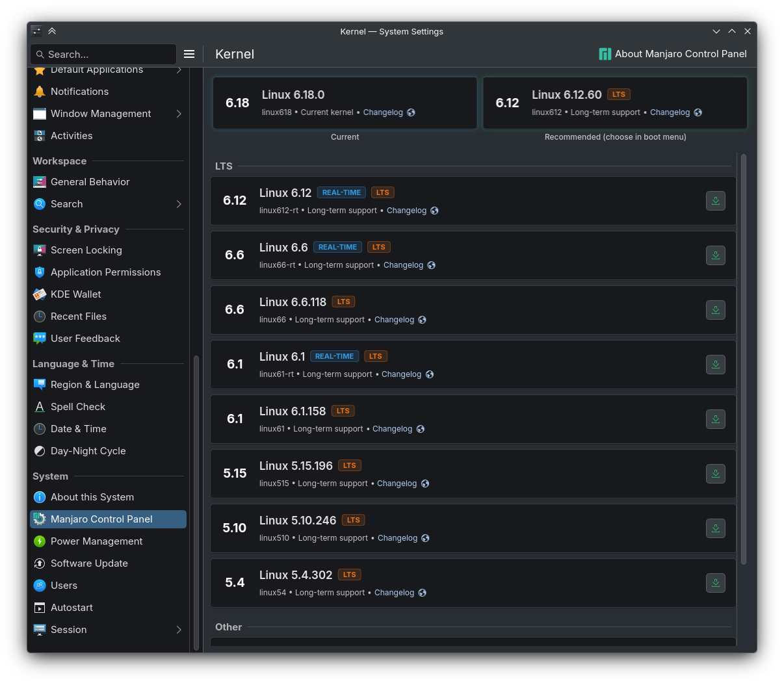The image size is (784, 685).
Task: Install the Linux 6.12 real-time kernel
Action: click(715, 201)
